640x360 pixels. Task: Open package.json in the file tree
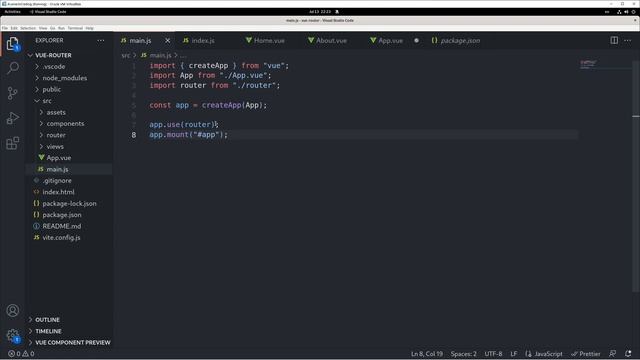click(62, 215)
